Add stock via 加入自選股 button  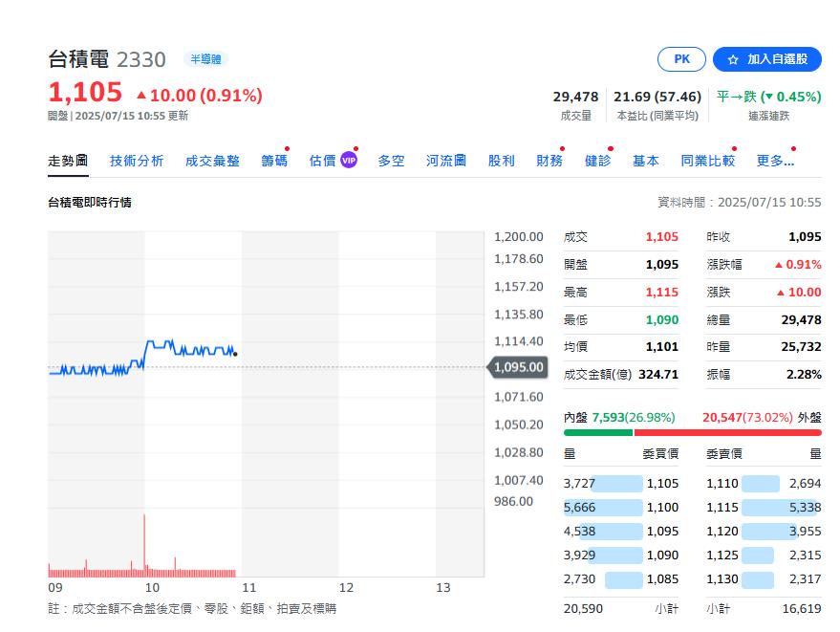(x=767, y=59)
